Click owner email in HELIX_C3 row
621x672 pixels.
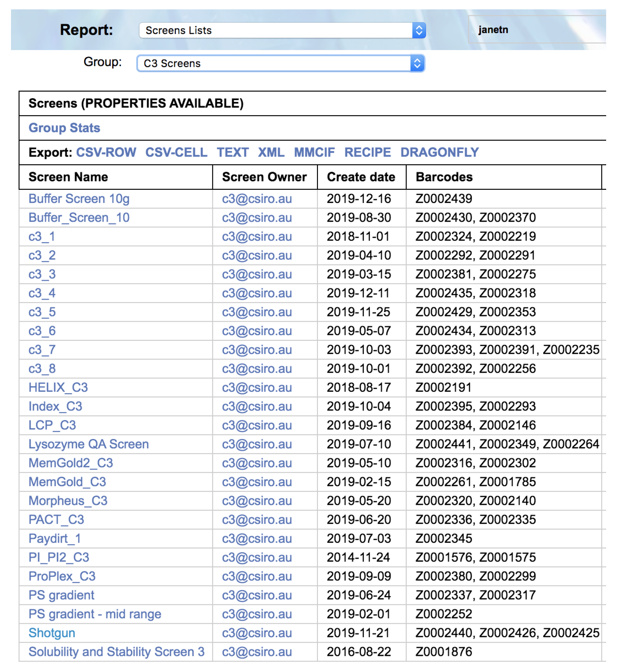click(257, 388)
